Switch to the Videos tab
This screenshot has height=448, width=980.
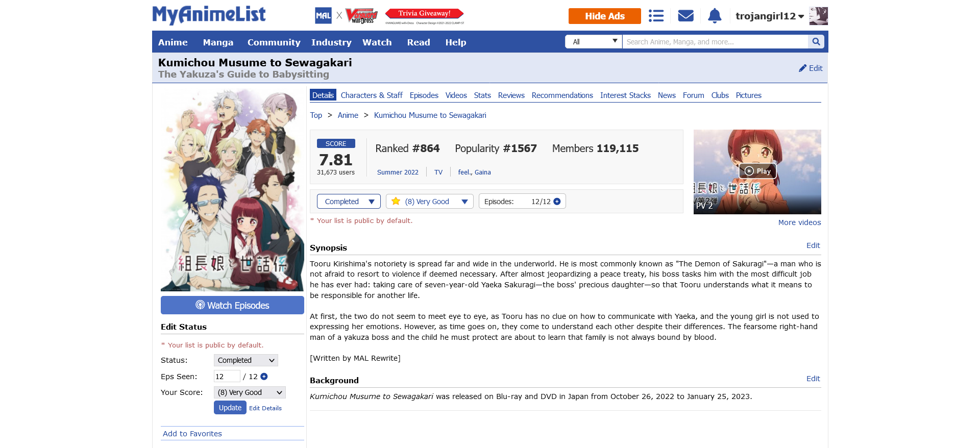(456, 95)
